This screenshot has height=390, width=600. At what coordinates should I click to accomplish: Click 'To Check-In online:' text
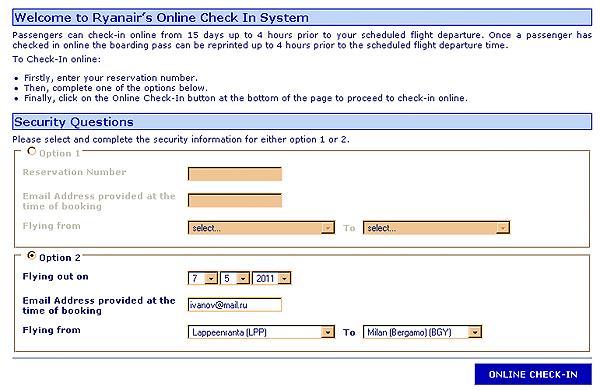(57, 59)
